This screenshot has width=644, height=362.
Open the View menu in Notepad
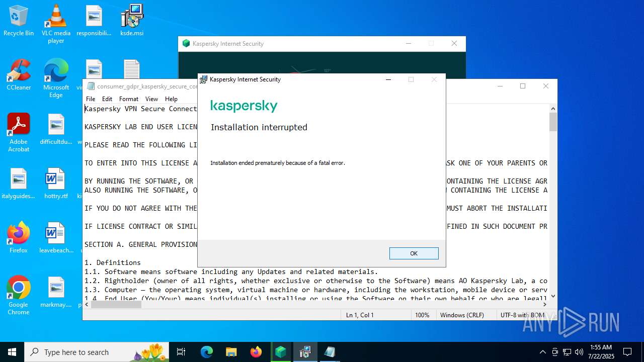point(151,99)
